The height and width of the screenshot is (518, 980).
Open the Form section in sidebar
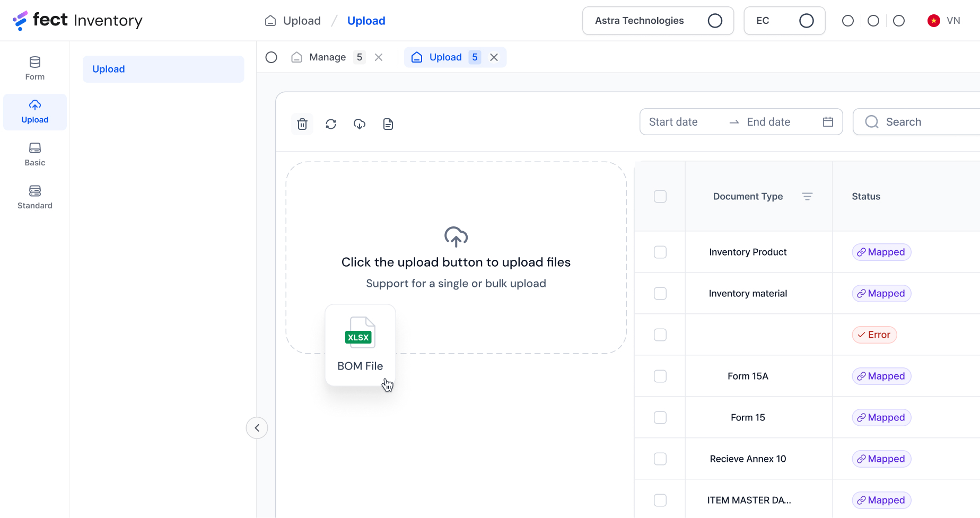[x=35, y=68]
